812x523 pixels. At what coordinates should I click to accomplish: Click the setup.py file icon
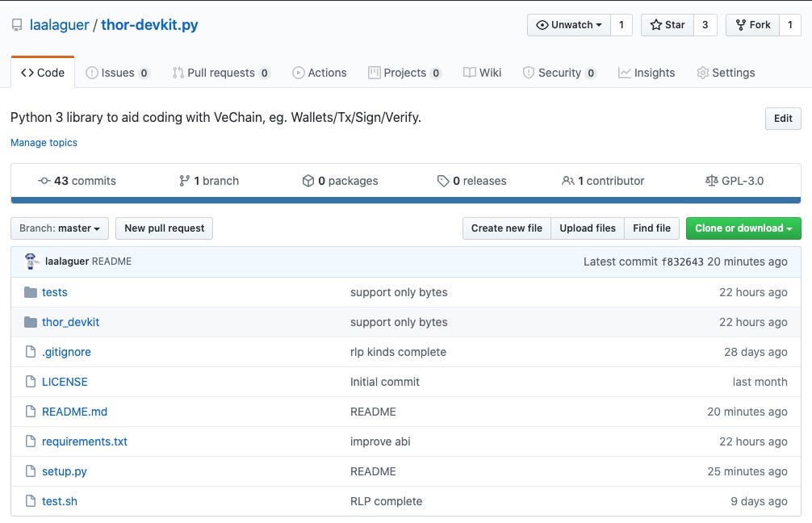(31, 471)
